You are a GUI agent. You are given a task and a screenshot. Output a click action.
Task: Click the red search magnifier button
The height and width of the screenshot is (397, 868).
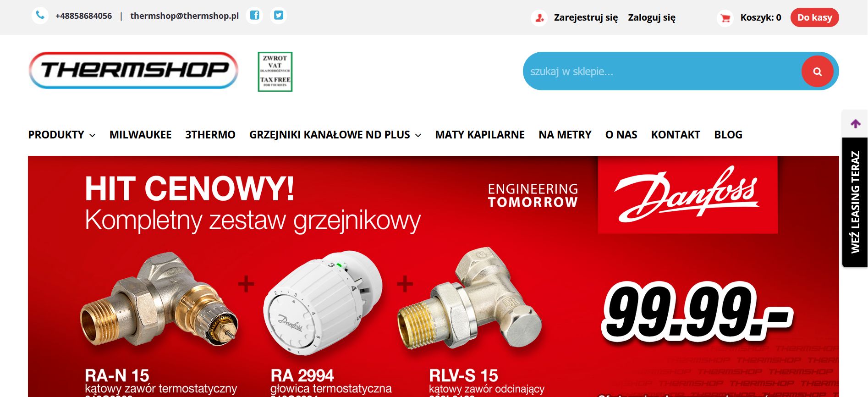(817, 72)
